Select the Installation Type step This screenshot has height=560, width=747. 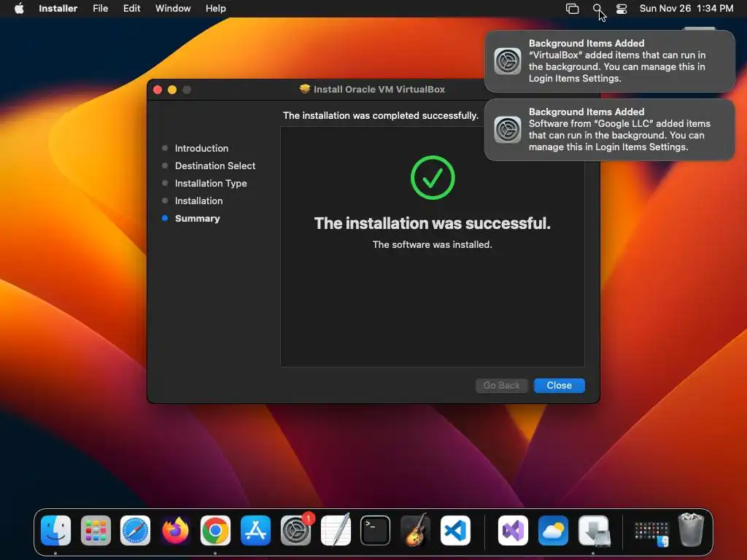tap(211, 183)
